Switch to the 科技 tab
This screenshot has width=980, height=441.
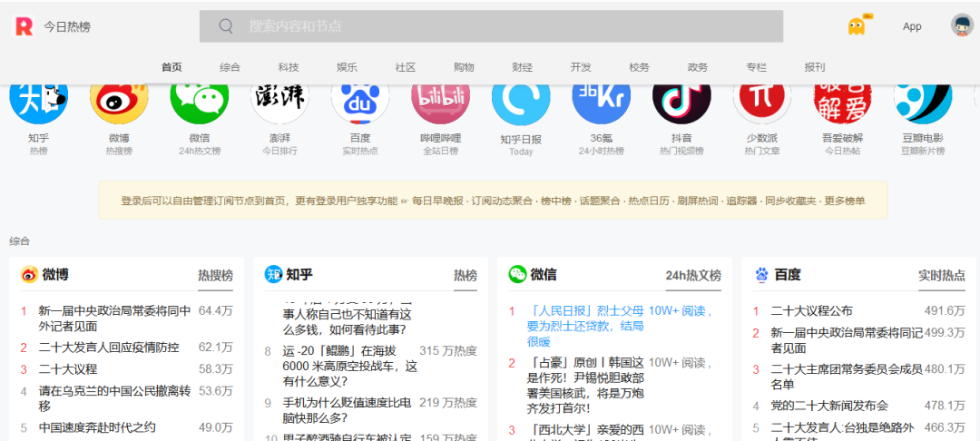pos(289,67)
